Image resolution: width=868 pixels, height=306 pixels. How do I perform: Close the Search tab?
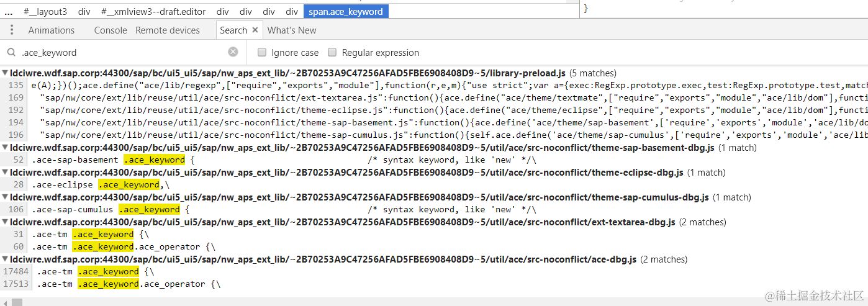coord(255,30)
